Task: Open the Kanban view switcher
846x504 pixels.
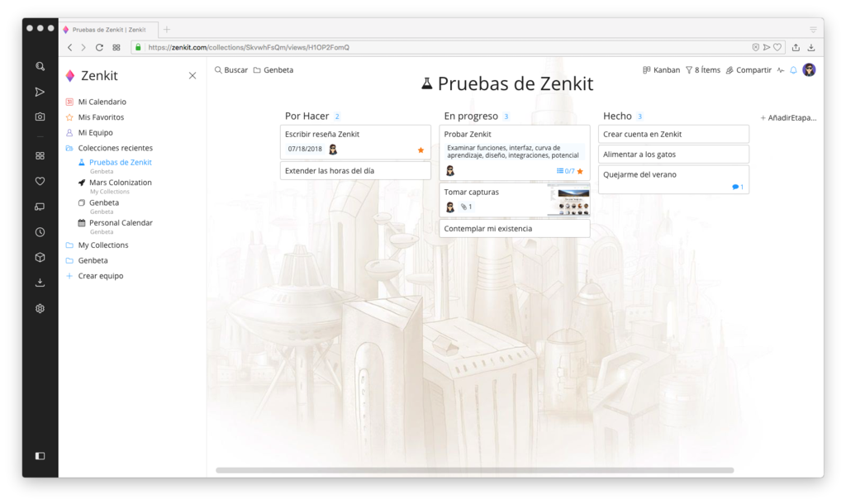Action: 662,70
